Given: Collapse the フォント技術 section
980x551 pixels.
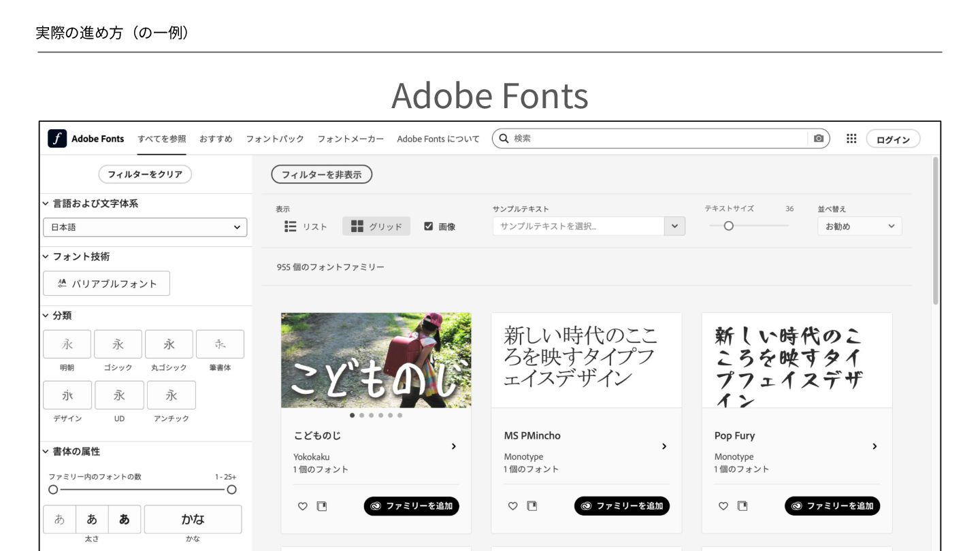Looking at the screenshot, I should coord(46,256).
